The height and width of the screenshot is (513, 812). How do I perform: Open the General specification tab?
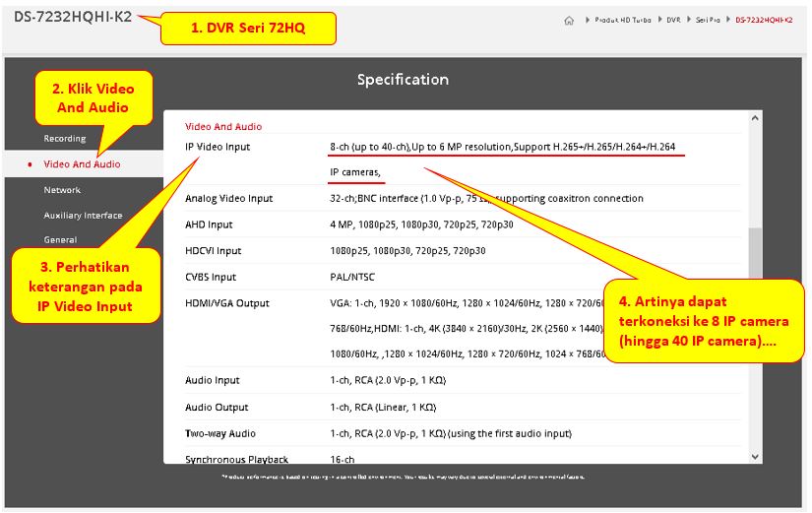click(x=60, y=240)
